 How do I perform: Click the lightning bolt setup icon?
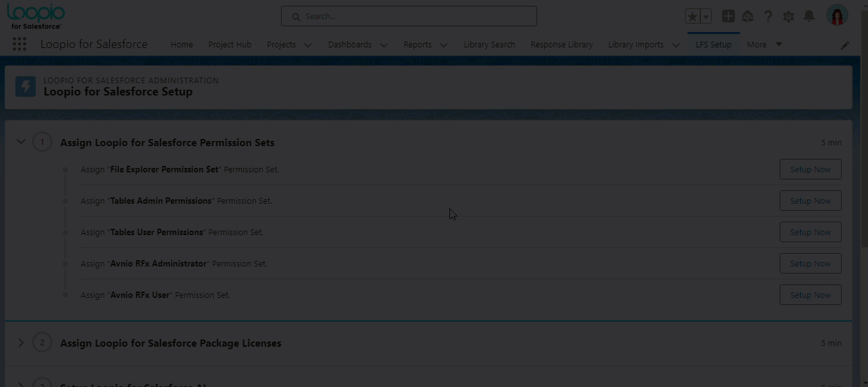[x=26, y=86]
